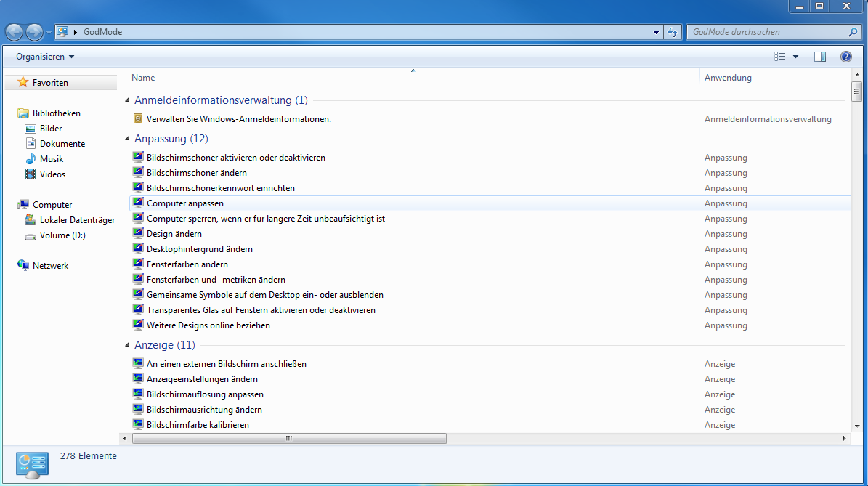Click the icon beside Design ändern
This screenshot has height=486, width=868.
138,233
